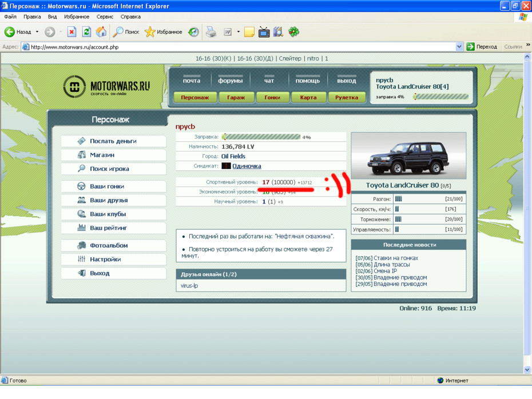Click the Motorwars.ru logo

[106, 86]
